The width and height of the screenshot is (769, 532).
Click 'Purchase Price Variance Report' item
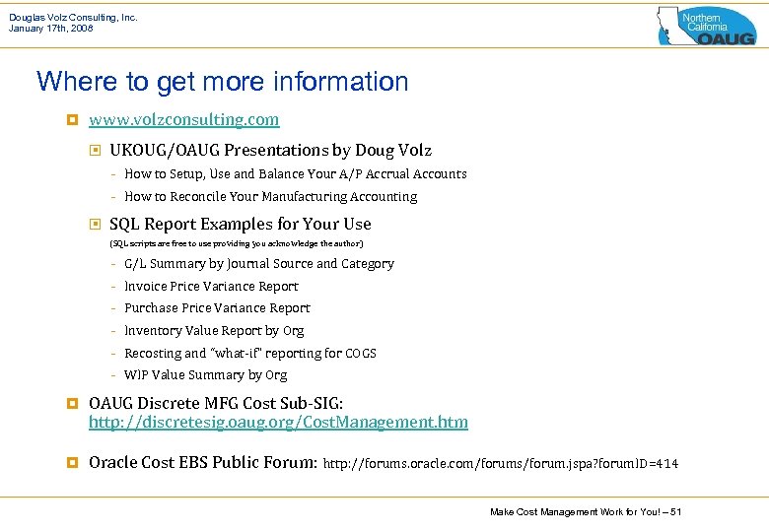click(x=217, y=308)
